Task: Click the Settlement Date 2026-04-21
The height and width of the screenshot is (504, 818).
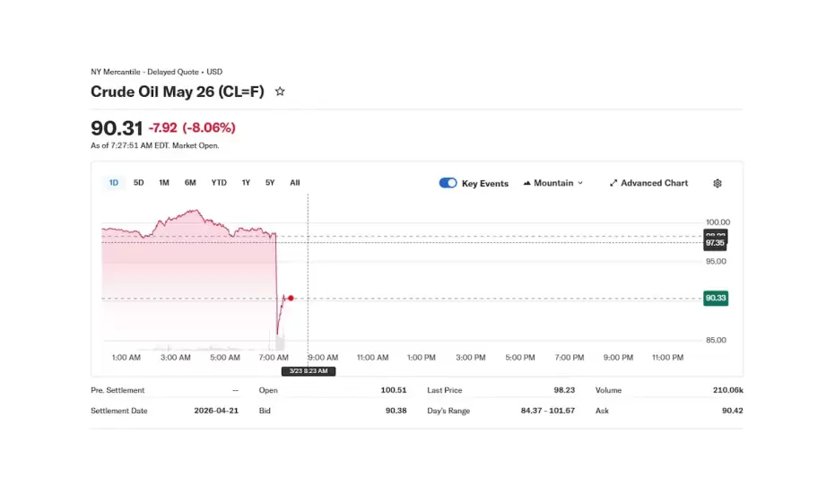Action: (216, 411)
